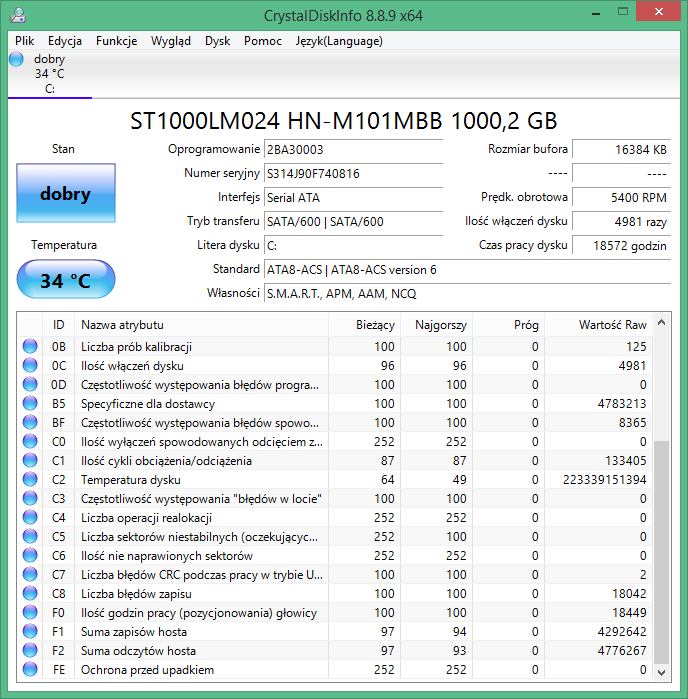Select the C: disk status orb at top
The width and height of the screenshot is (688, 699).
click(16, 59)
